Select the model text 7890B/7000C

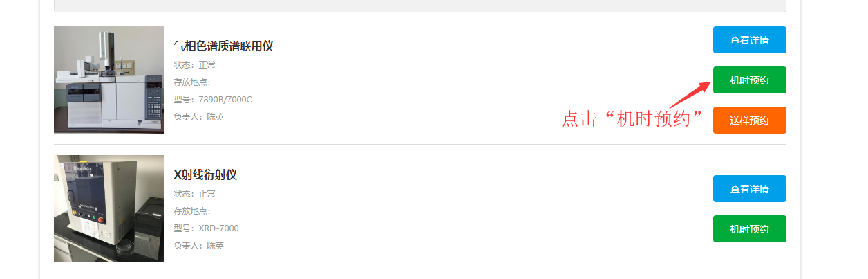(x=225, y=100)
